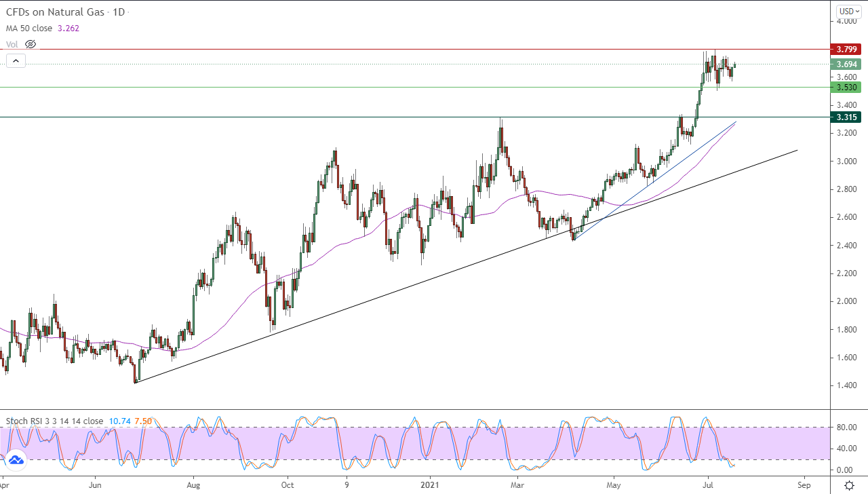Toggle visibility eye icon beside Vol
Viewport: 868px width, 494px height.
point(30,44)
